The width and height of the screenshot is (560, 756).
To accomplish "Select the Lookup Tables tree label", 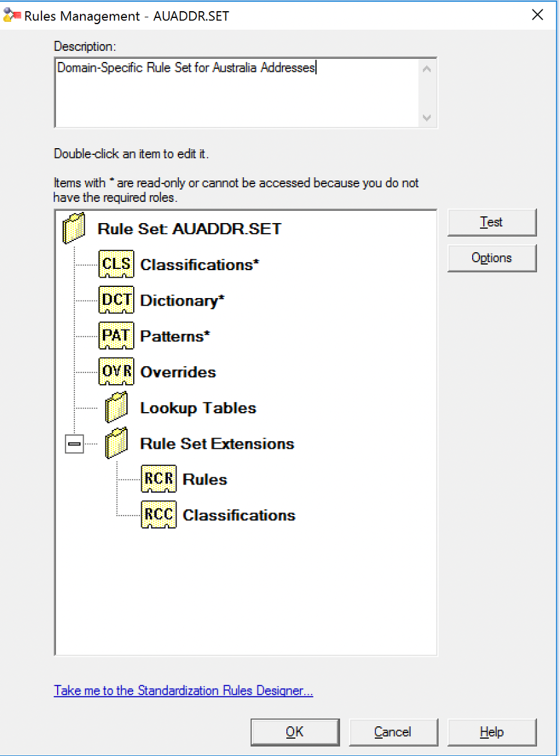I will [198, 408].
